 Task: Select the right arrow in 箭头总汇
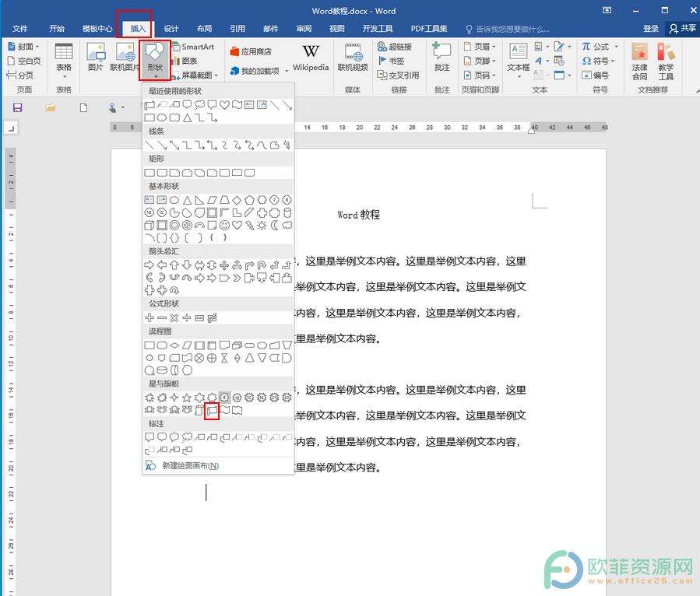(x=149, y=265)
